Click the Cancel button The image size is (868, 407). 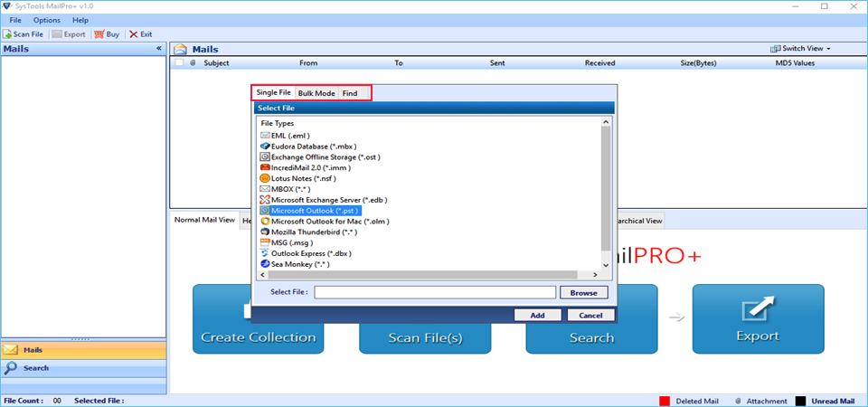pos(590,315)
